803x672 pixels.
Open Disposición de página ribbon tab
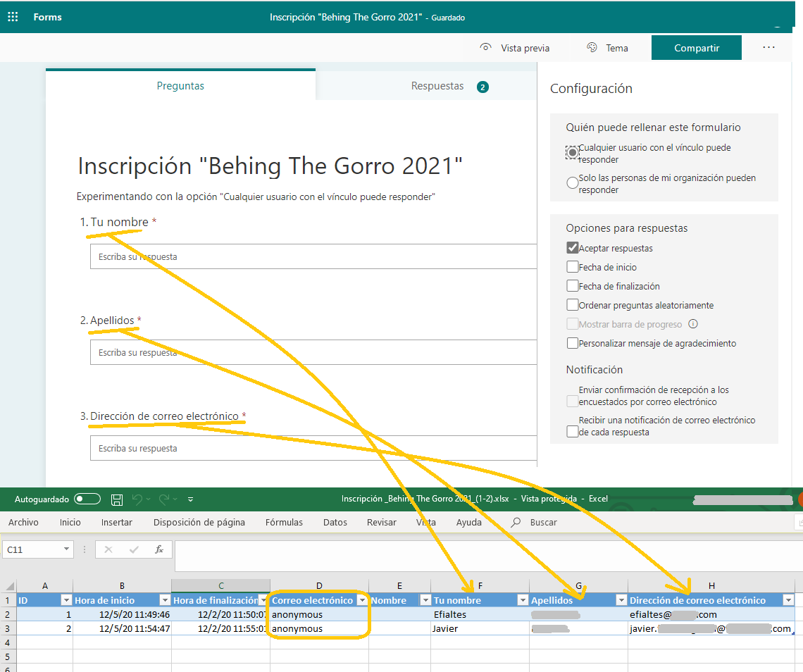tap(199, 522)
